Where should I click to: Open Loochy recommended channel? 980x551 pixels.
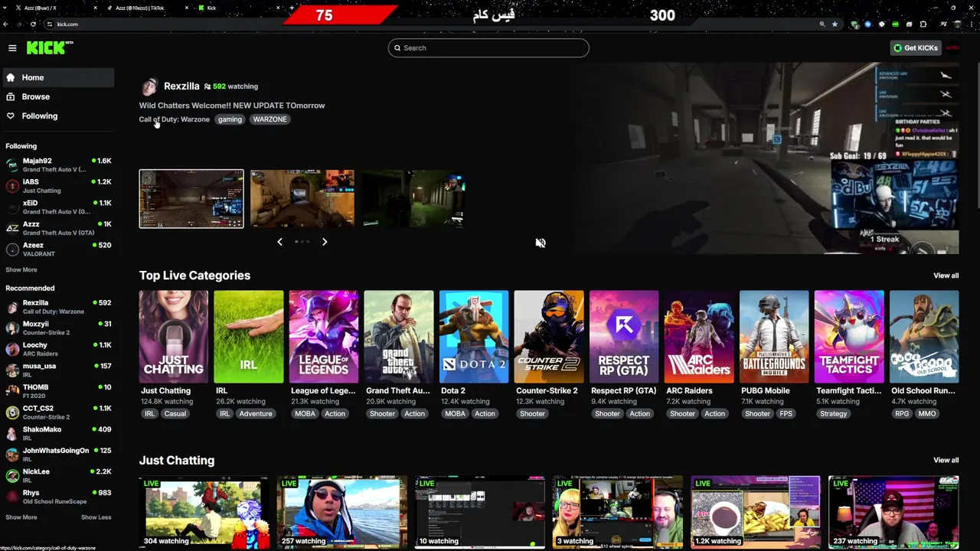point(57,349)
